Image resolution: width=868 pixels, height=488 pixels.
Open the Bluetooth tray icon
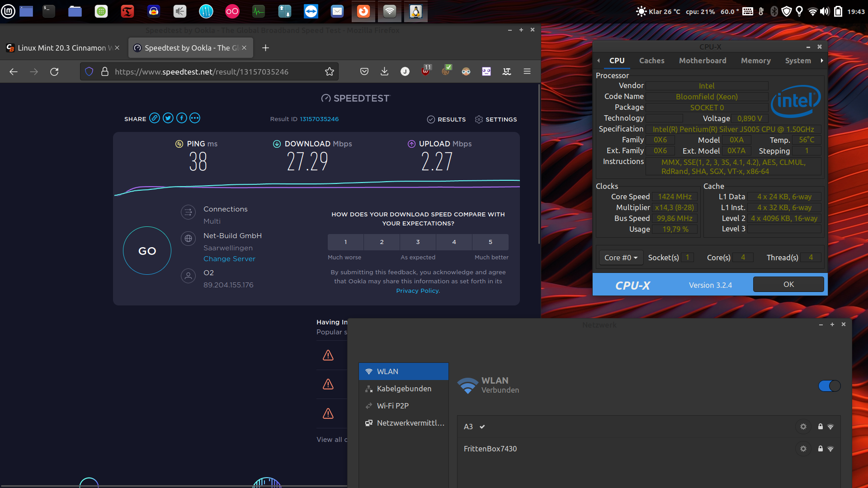tap(774, 11)
